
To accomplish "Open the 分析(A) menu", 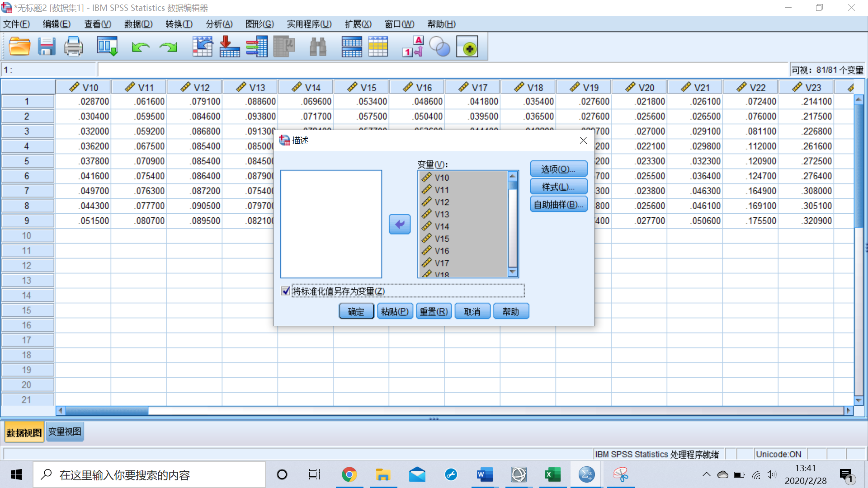I will coord(219,24).
